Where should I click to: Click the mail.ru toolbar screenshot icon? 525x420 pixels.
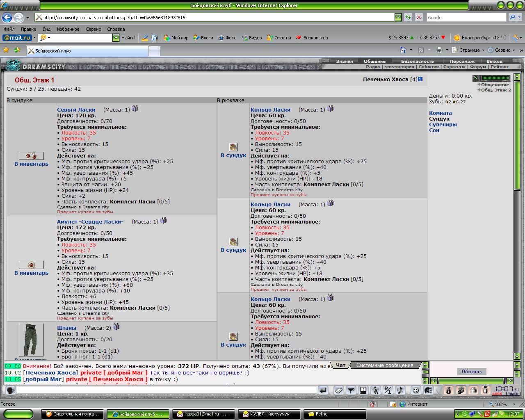(x=155, y=38)
